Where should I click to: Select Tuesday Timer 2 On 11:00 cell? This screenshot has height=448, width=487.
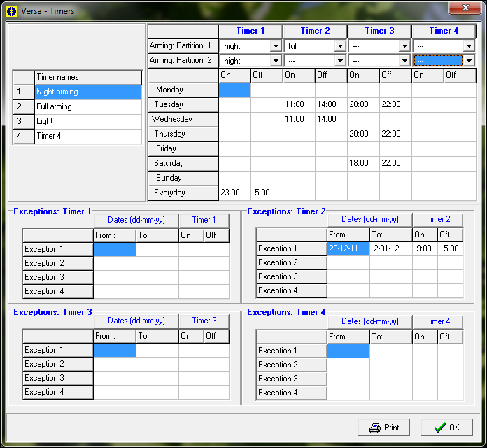(x=299, y=104)
